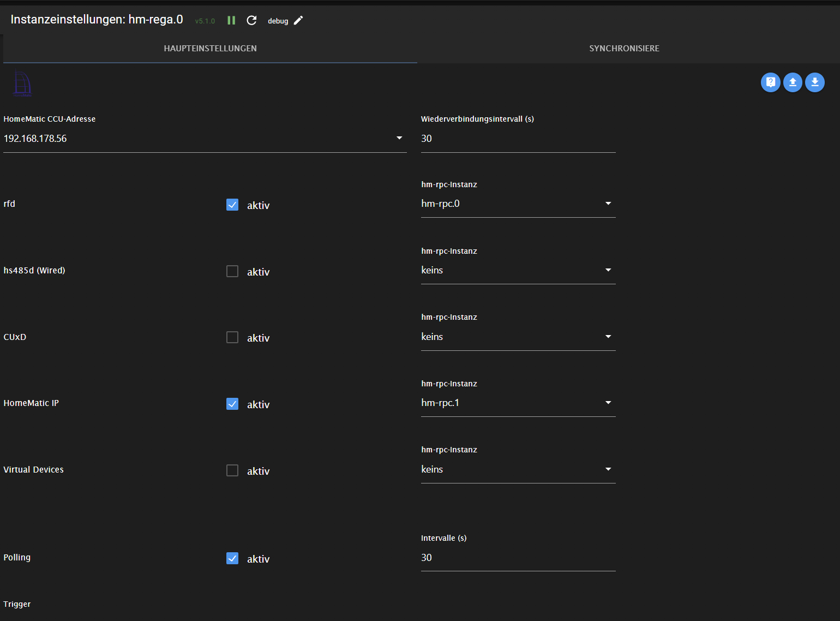Screen dimensions: 840x621
Task: Open the hm-rpc instance dropdown for Virtual Devices
Action: (518, 469)
